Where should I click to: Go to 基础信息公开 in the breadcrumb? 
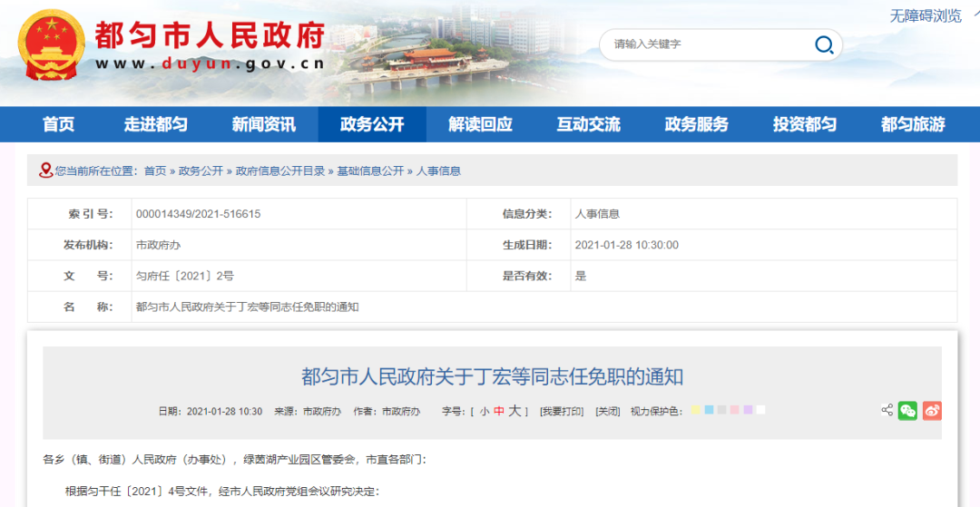pyautogui.click(x=370, y=171)
